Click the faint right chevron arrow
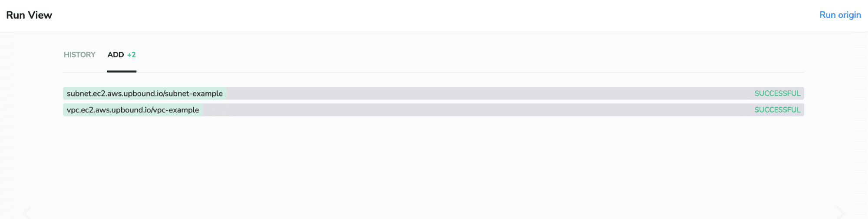The width and height of the screenshot is (868, 219). (x=840, y=212)
